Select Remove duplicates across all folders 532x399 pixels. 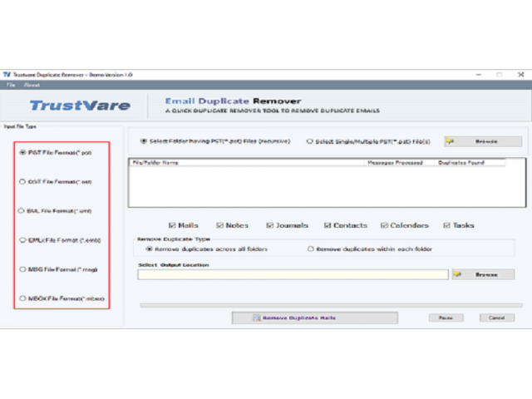coord(149,249)
